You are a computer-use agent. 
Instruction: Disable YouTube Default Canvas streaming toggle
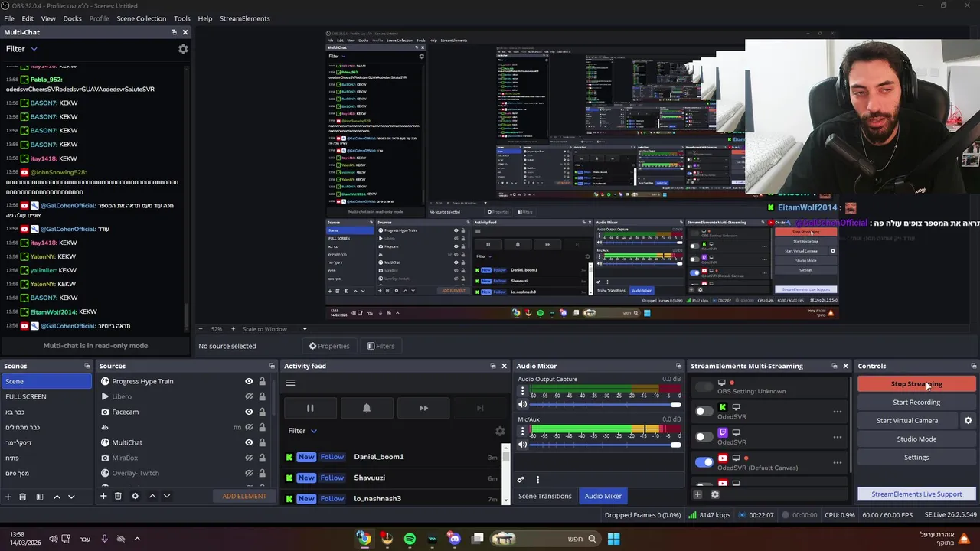[x=704, y=462]
